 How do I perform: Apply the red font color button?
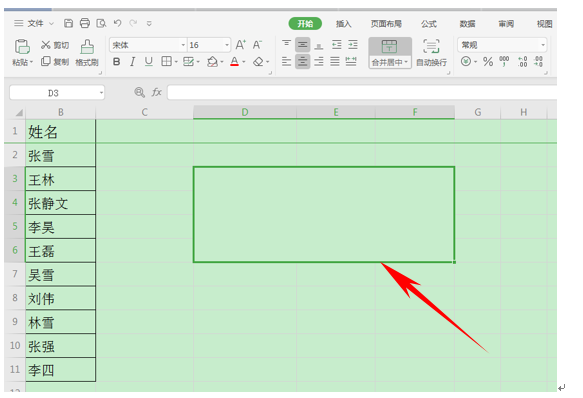(x=234, y=61)
